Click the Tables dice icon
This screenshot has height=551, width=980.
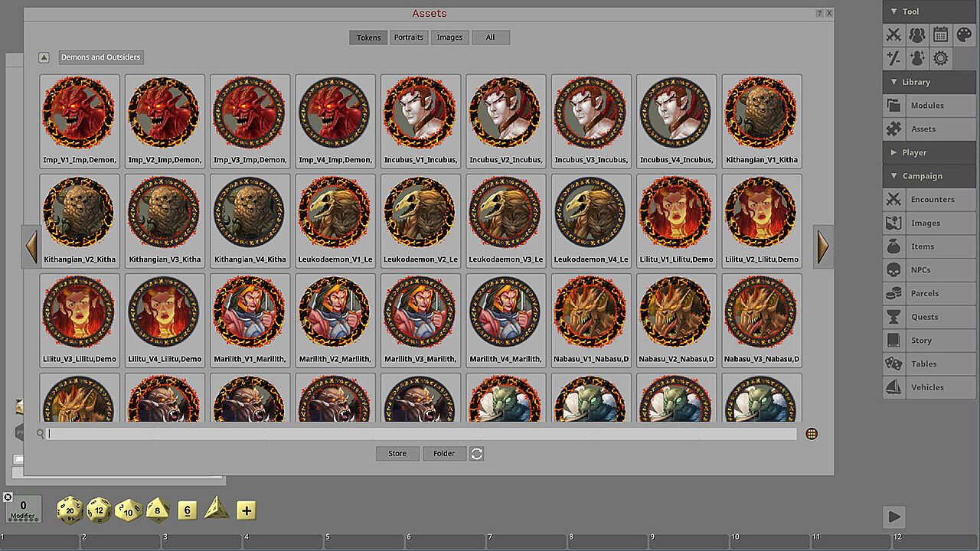tap(893, 364)
